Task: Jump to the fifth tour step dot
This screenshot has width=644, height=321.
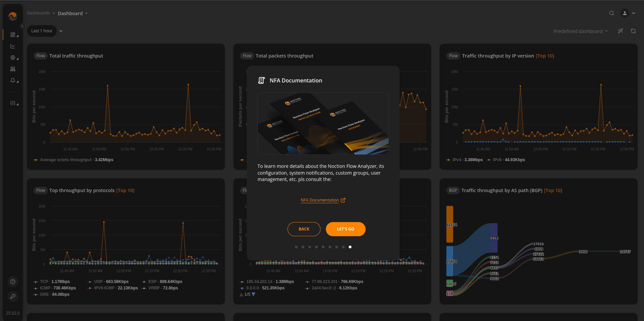Action: coord(323,247)
